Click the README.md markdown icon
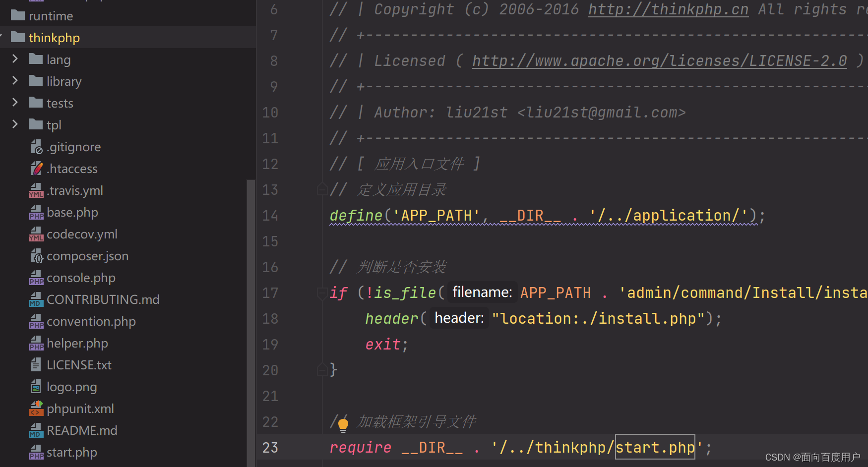The image size is (868, 467). 36,430
